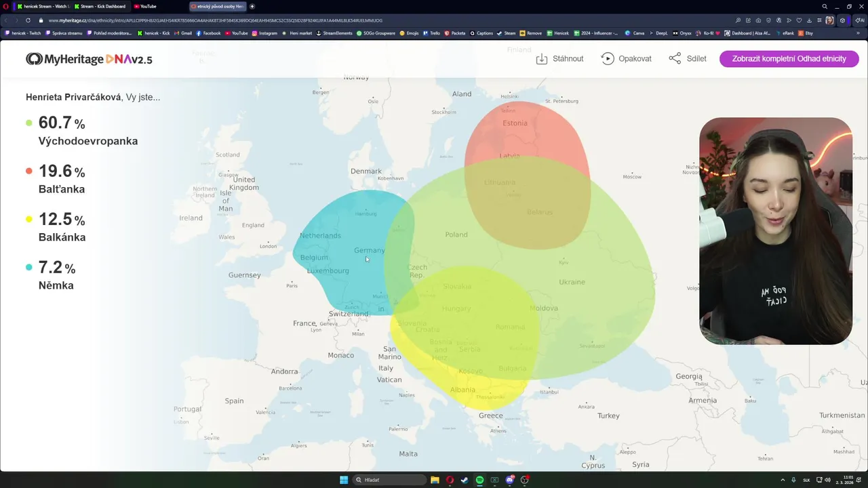
Task: Switch to Stream - Kick Dashboard tab
Action: click(100, 6)
